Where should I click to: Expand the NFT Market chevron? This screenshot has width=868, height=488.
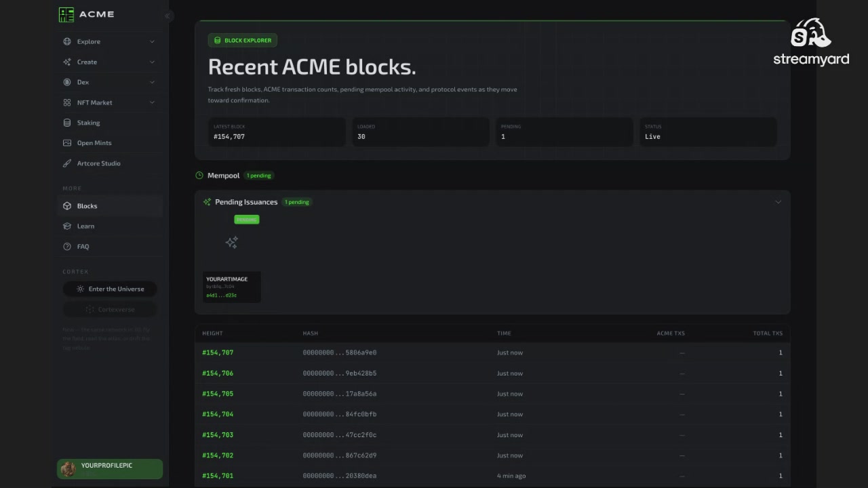coord(152,102)
